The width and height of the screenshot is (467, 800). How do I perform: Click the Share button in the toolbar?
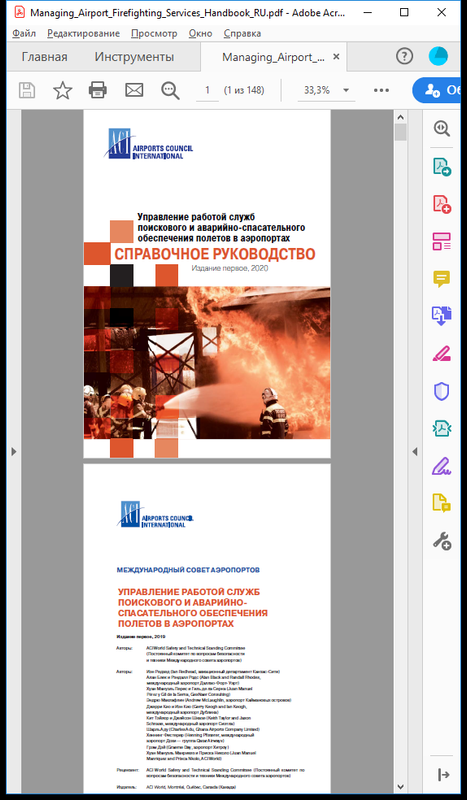click(x=439, y=90)
